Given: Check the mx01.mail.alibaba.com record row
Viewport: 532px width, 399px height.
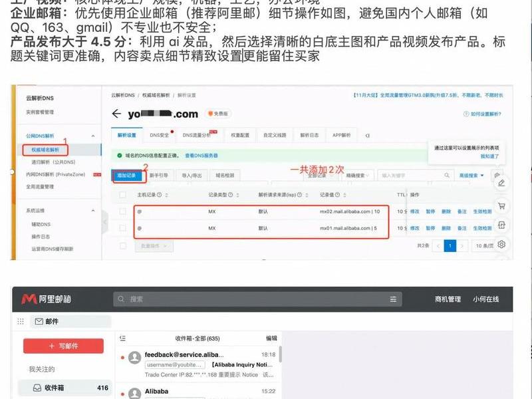Looking at the screenshot, I should click(x=122, y=228).
